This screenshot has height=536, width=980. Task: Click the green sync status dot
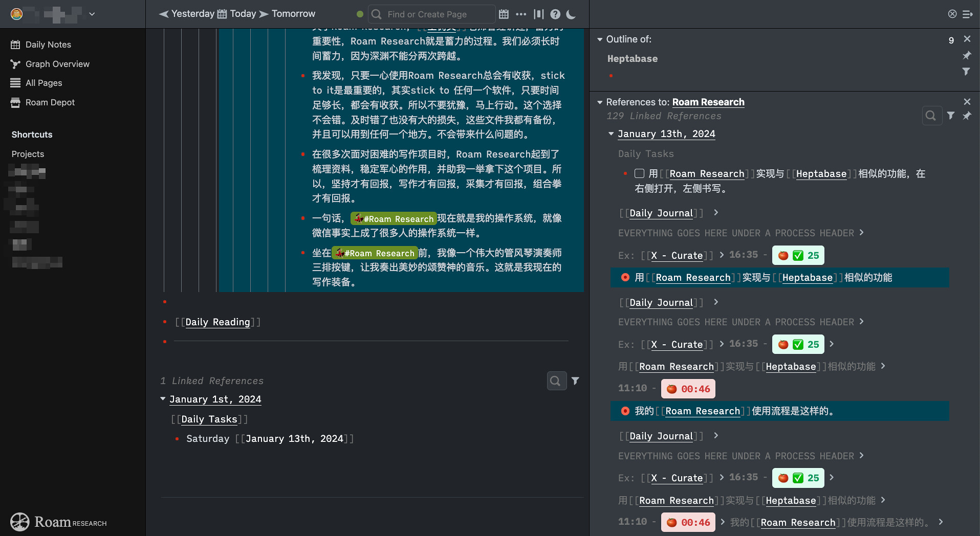pyautogui.click(x=360, y=14)
